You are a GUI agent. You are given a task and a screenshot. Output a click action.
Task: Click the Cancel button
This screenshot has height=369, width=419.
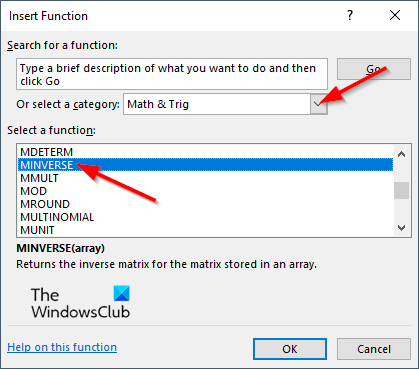click(x=374, y=349)
